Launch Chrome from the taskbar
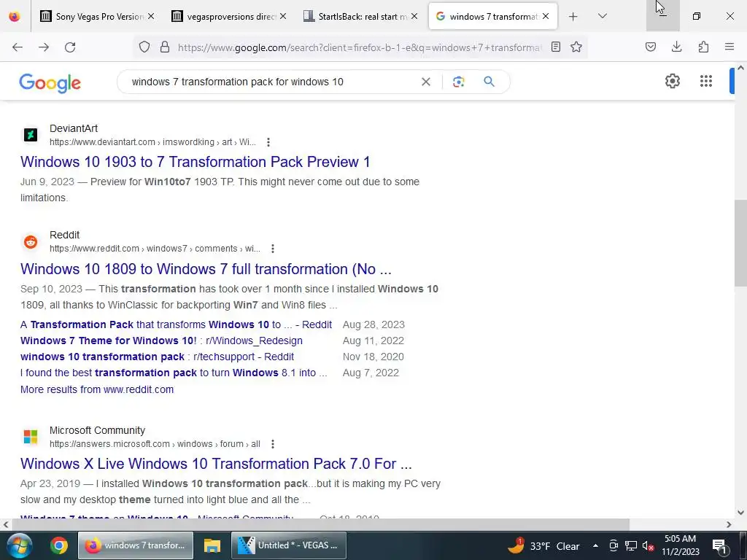The image size is (747, 560). (58, 545)
